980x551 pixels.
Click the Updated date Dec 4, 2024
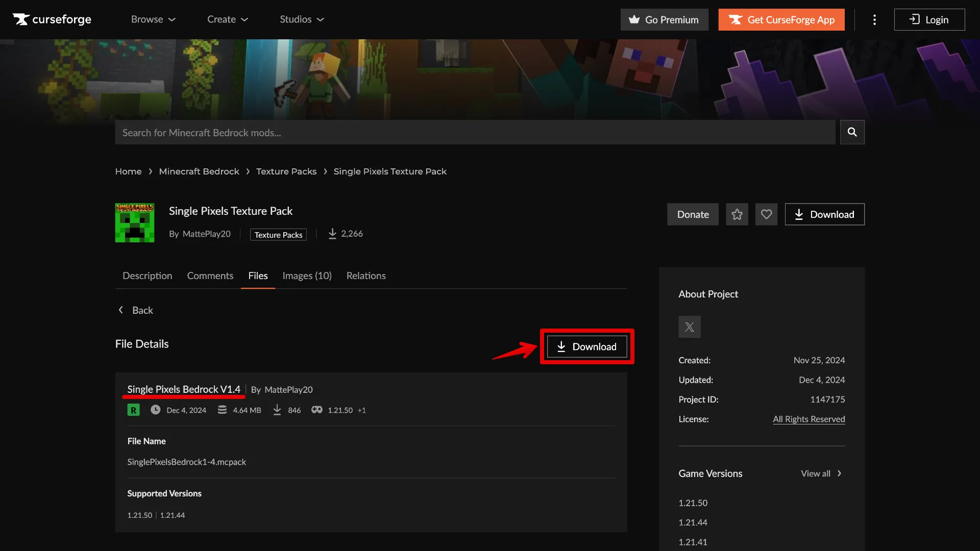click(x=822, y=380)
